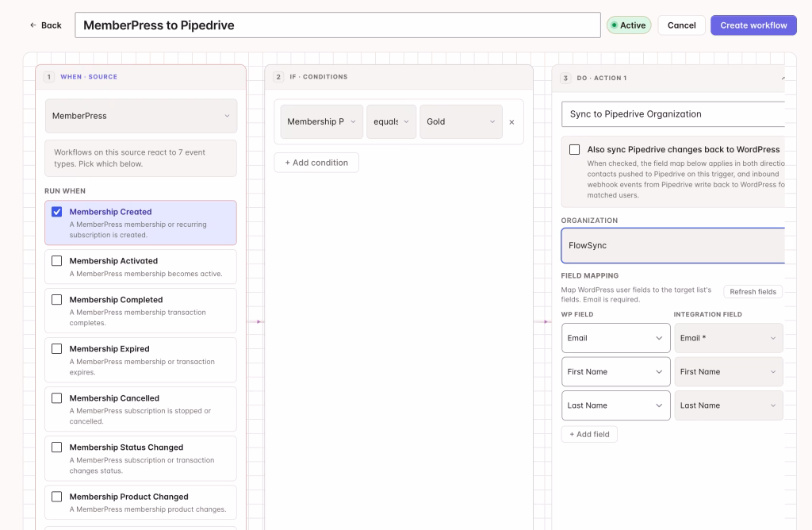
Task: Uncheck Membership Created trigger
Action: coord(57,212)
